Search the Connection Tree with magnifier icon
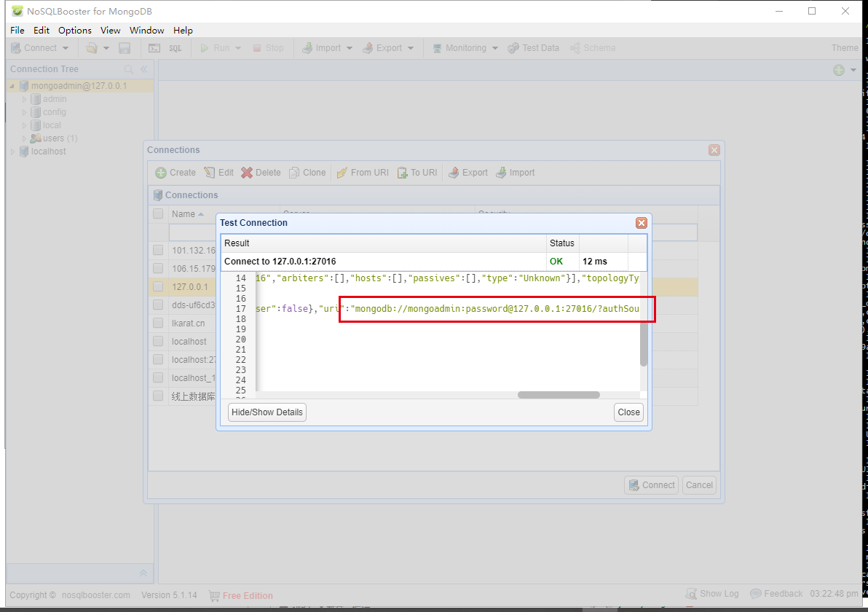 coord(128,69)
